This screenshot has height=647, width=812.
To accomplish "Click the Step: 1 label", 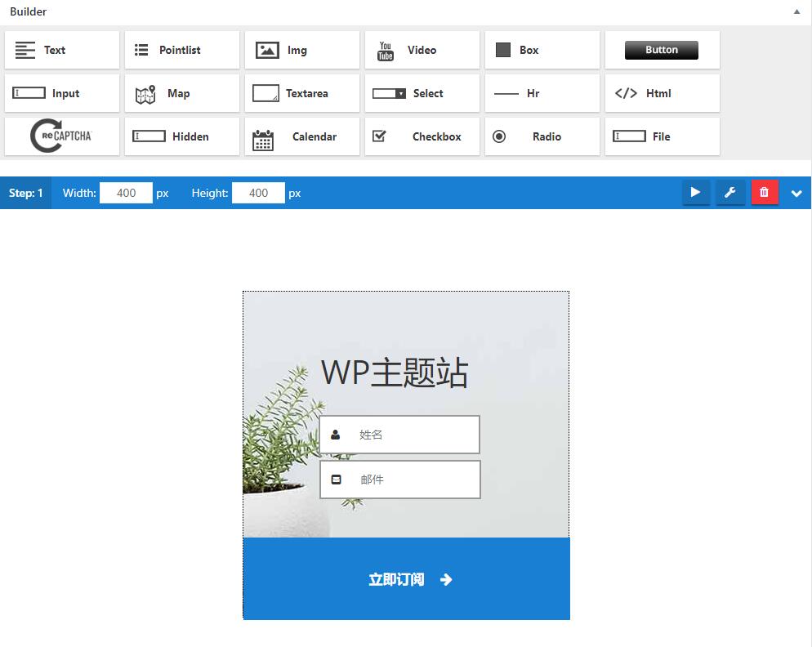I will pyautogui.click(x=26, y=193).
